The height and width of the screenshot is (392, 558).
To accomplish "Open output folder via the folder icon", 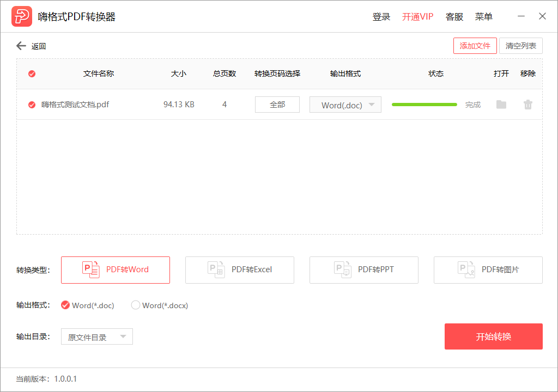I will coord(501,105).
